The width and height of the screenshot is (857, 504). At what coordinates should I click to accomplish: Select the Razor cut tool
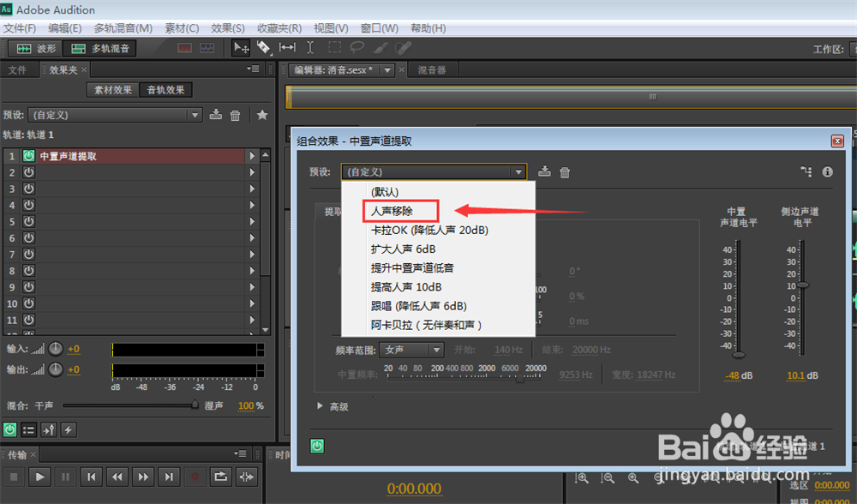(264, 48)
